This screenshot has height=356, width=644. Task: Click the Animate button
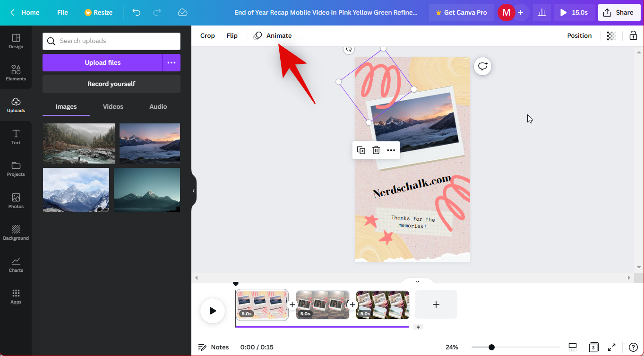pyautogui.click(x=273, y=35)
